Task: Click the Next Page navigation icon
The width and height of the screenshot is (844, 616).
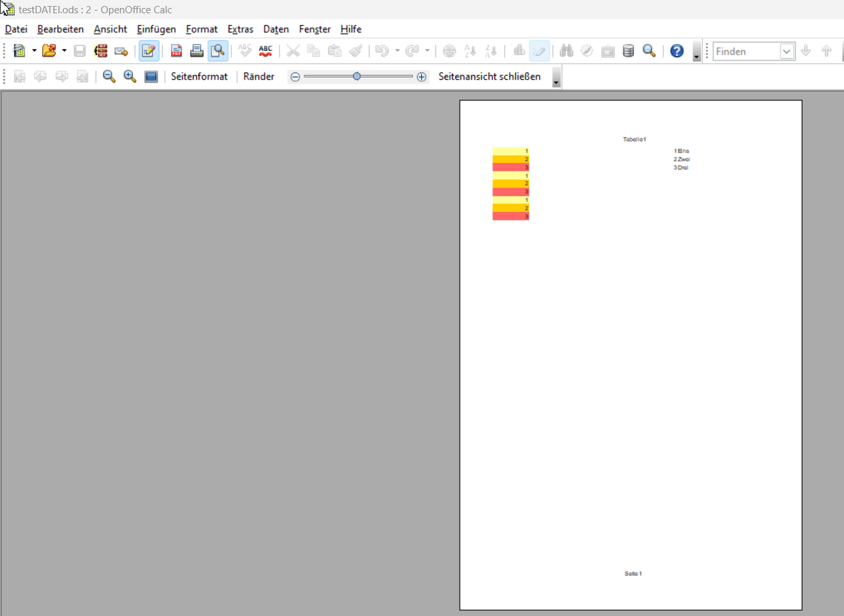Action: [62, 76]
